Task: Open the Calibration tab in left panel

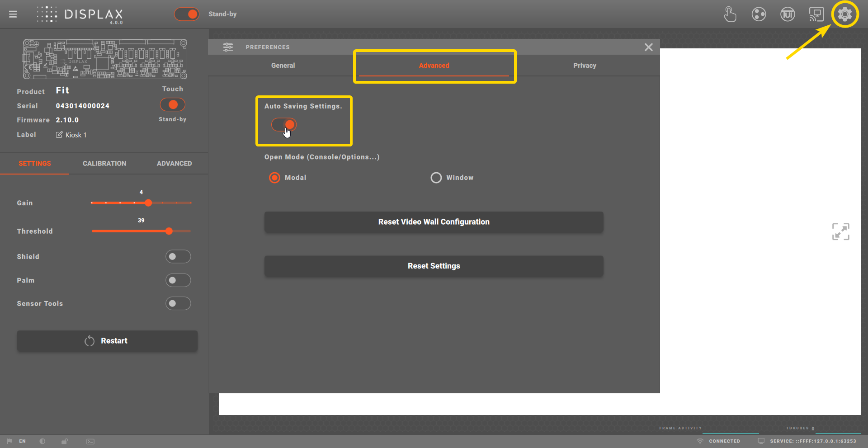Action: [x=104, y=164]
